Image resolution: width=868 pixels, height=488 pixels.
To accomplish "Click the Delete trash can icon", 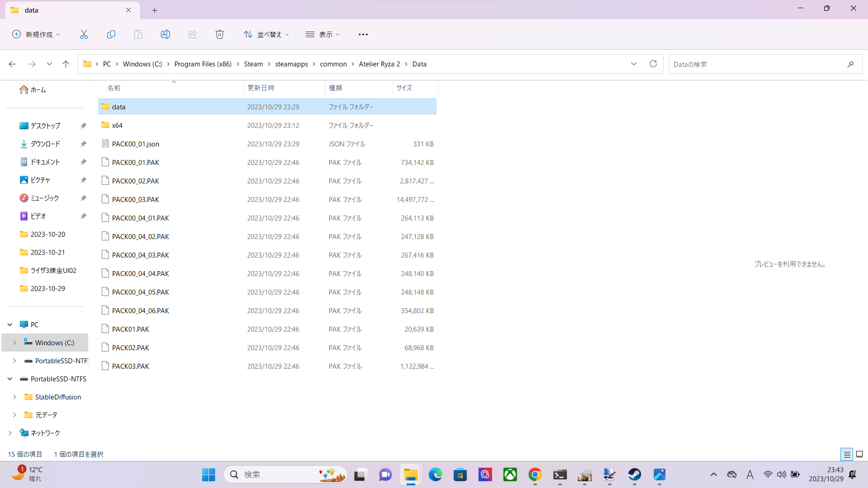I will coord(220,34).
